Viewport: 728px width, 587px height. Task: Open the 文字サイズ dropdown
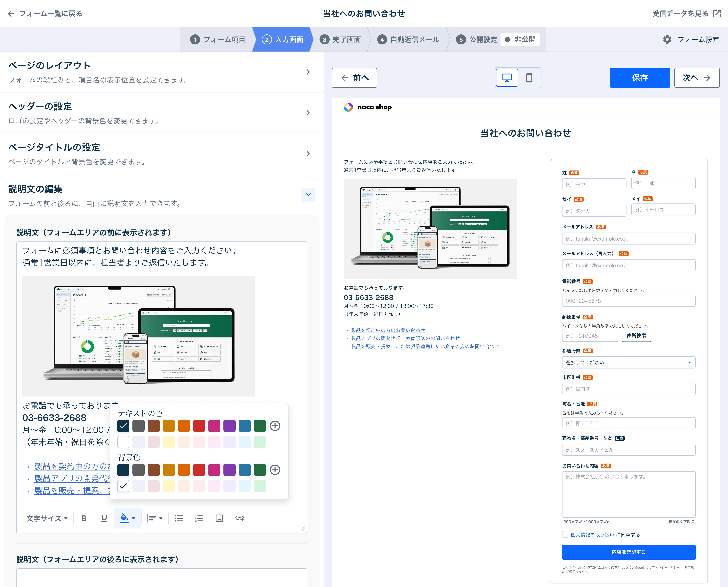pos(47,518)
